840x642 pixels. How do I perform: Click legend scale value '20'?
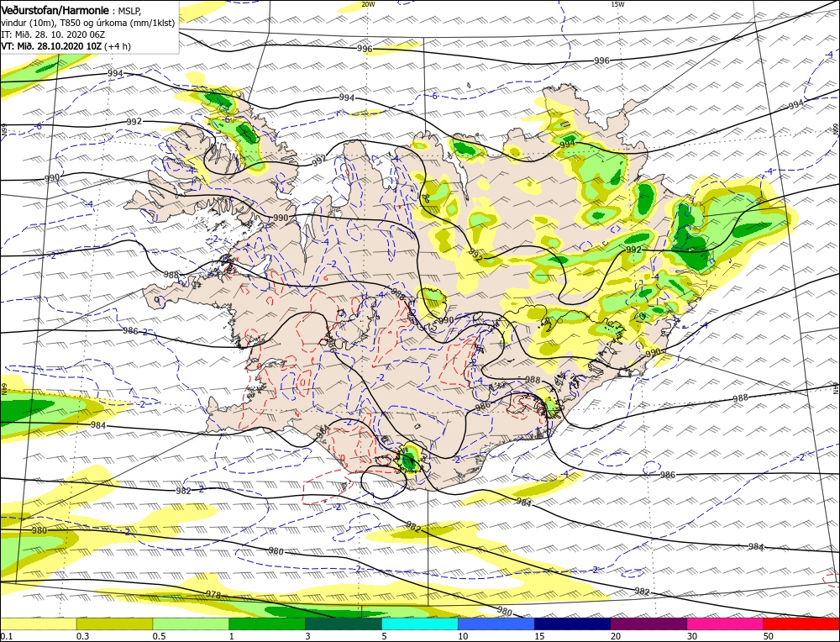click(616, 636)
